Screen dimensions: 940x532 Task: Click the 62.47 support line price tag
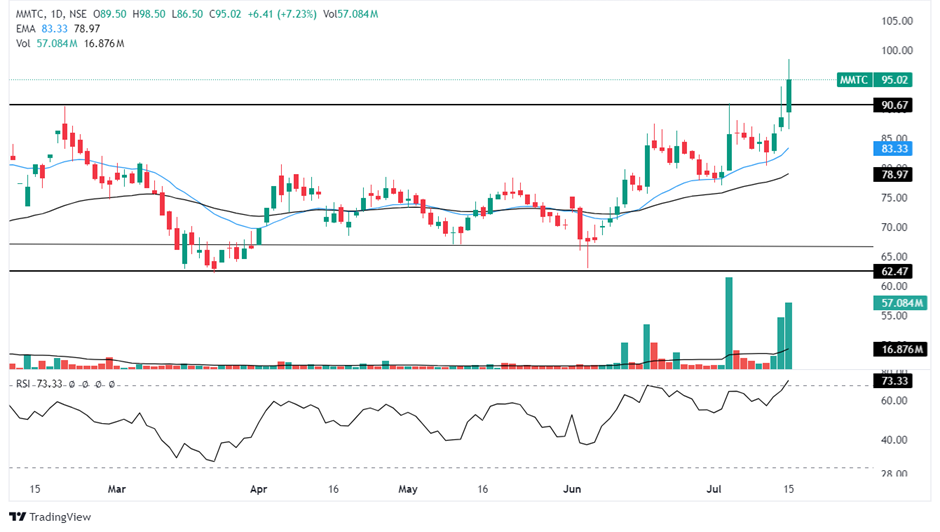pyautogui.click(x=893, y=271)
